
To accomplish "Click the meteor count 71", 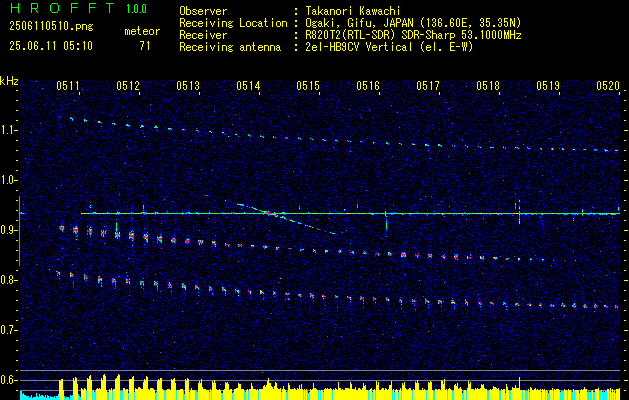I will tap(145, 46).
